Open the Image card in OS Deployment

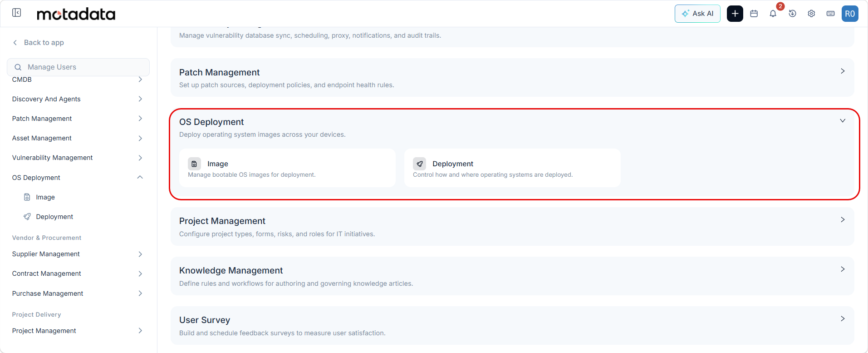coord(287,168)
